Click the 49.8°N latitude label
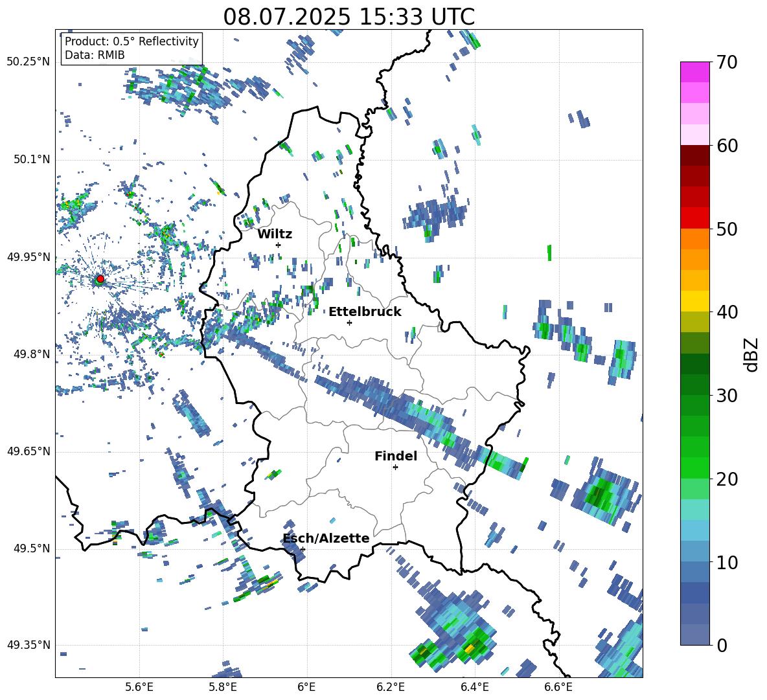 [x=31, y=354]
